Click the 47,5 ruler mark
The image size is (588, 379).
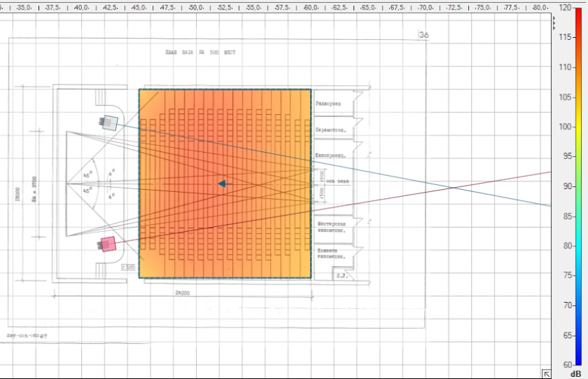[167, 8]
